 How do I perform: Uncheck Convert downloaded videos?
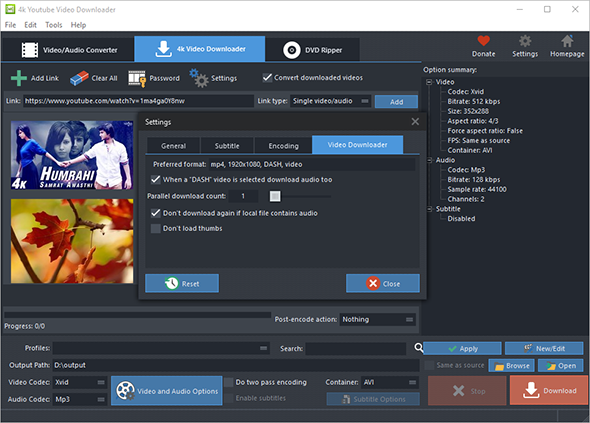[267, 78]
